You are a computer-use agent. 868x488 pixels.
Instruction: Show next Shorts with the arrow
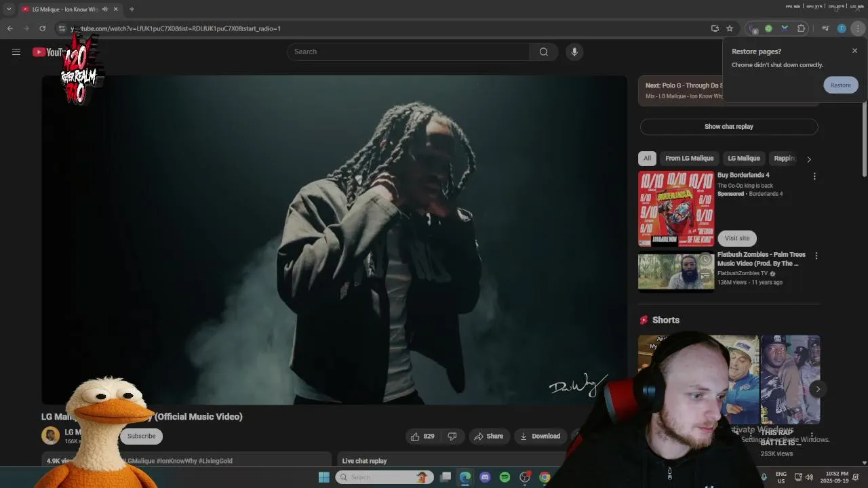(818, 389)
